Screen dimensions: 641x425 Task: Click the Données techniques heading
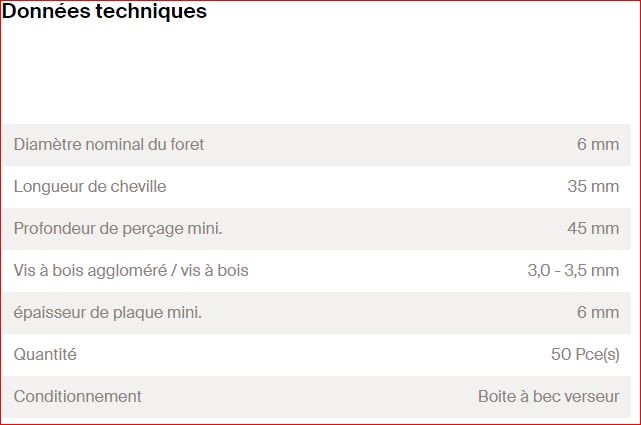click(x=104, y=11)
